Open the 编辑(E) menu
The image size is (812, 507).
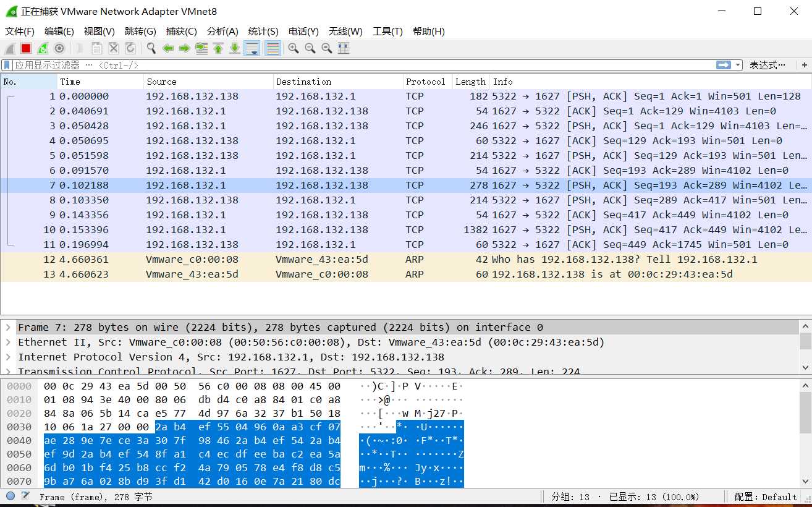click(x=59, y=32)
